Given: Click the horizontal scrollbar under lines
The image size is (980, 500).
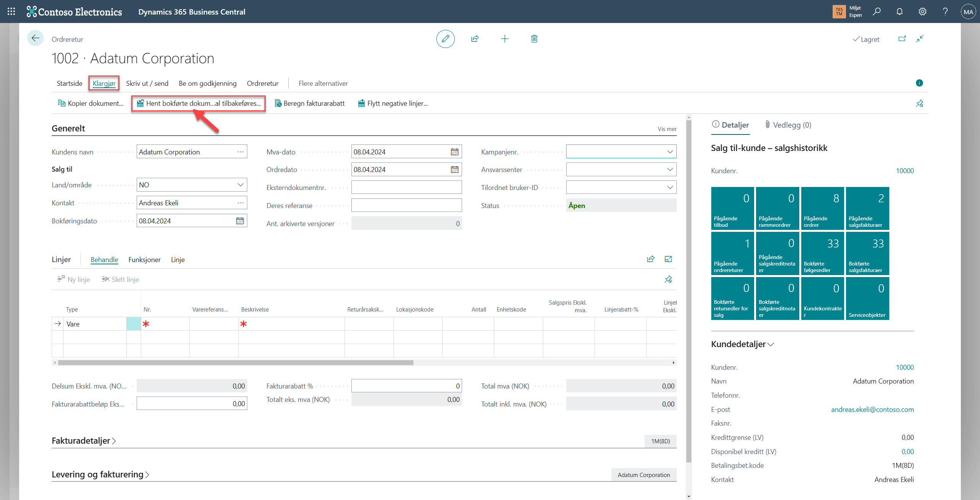Looking at the screenshot, I should [x=235, y=362].
